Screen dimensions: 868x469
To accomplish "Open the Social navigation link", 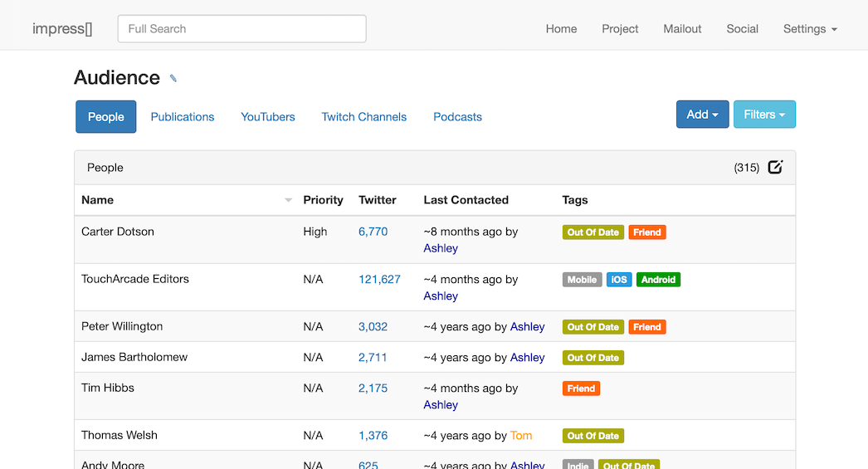I will click(x=742, y=29).
